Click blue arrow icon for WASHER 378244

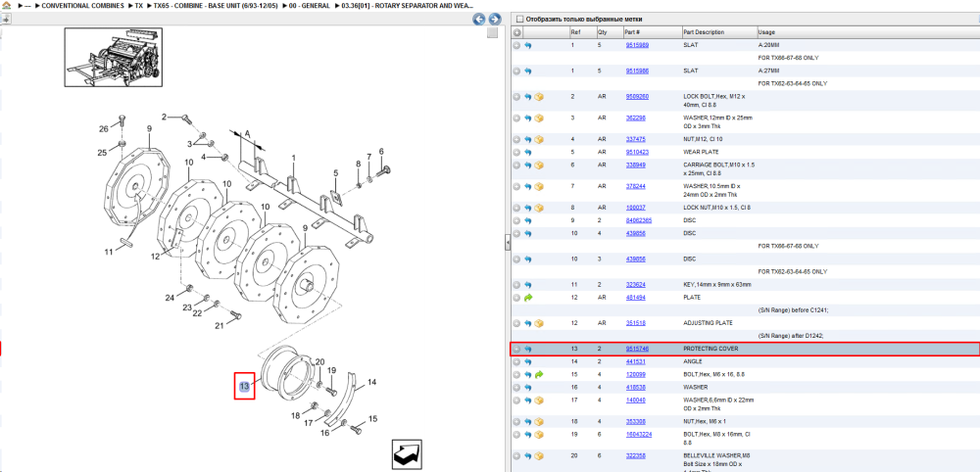[528, 186]
